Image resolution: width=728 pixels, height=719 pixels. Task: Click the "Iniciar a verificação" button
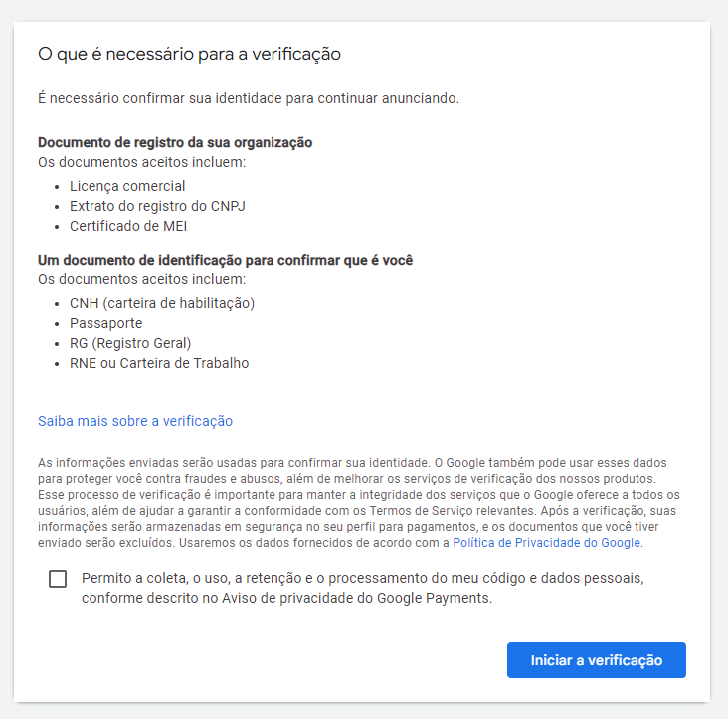(596, 660)
